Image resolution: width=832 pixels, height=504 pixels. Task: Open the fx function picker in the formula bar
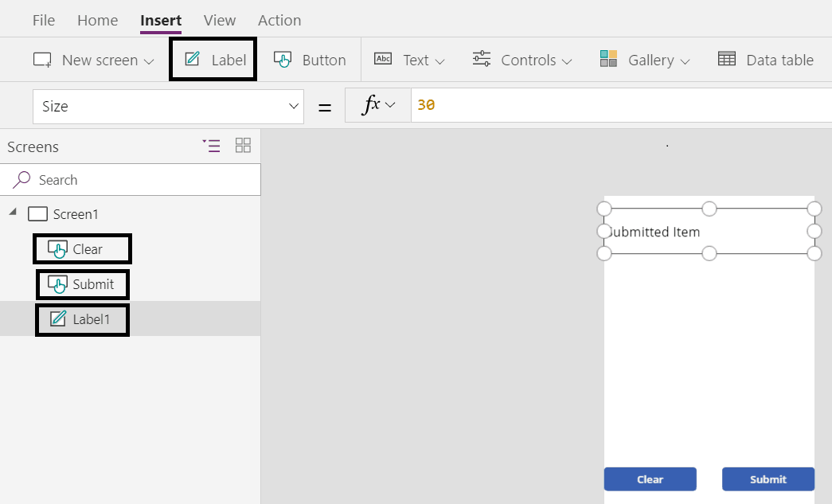tap(377, 104)
